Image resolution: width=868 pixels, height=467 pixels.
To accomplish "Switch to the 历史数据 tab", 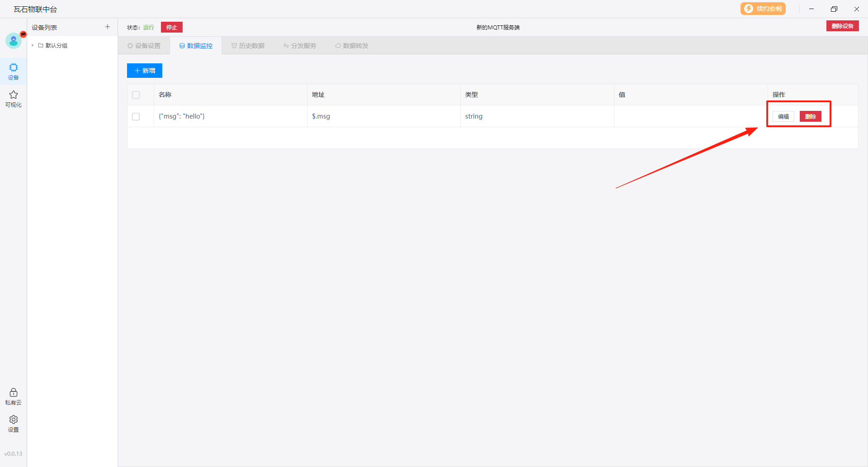I will pos(248,46).
